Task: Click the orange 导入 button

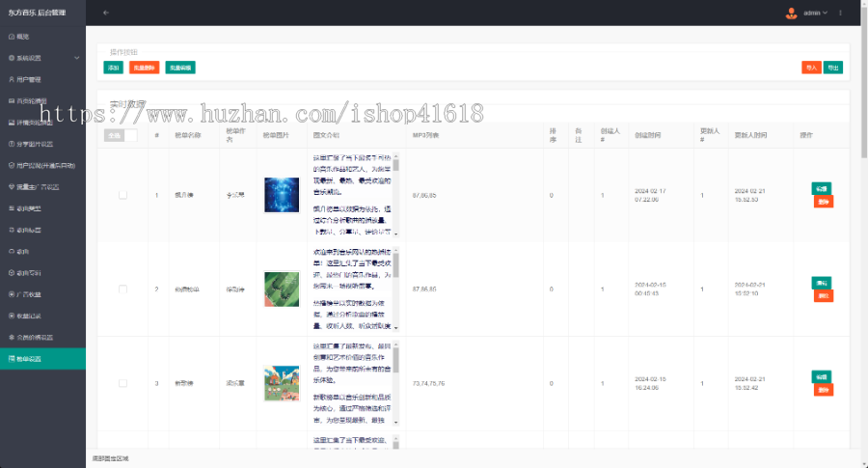Action: coord(811,68)
